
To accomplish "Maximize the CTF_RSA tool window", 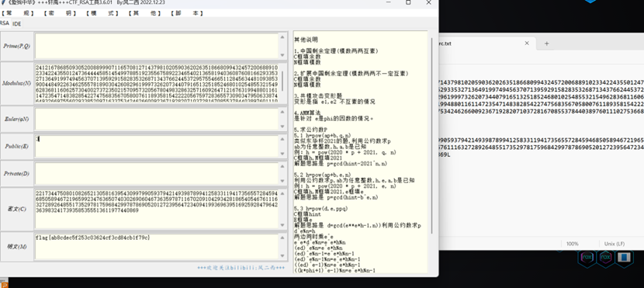I will (408, 2).
